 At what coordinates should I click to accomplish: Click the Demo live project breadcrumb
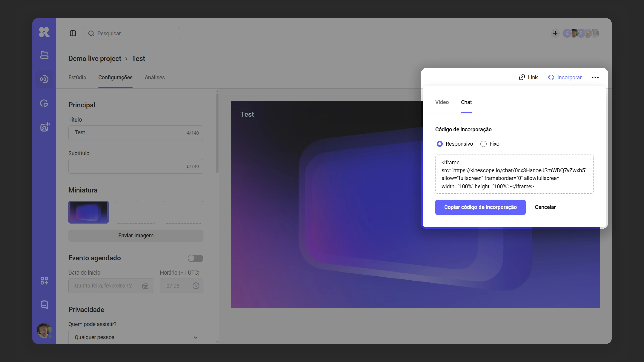point(95,58)
